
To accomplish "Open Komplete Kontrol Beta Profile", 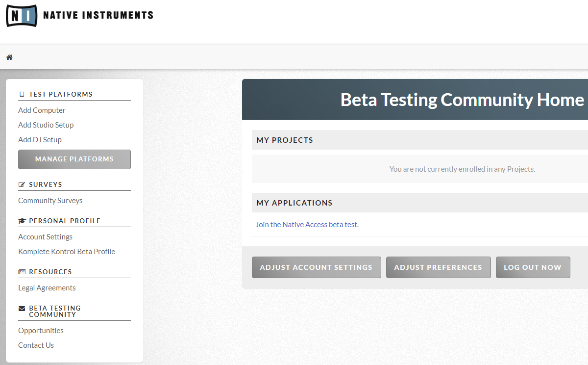I will point(67,252).
